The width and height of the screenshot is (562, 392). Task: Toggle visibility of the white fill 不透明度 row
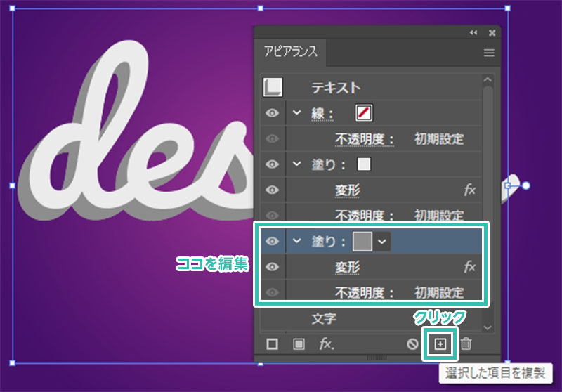[x=272, y=215]
